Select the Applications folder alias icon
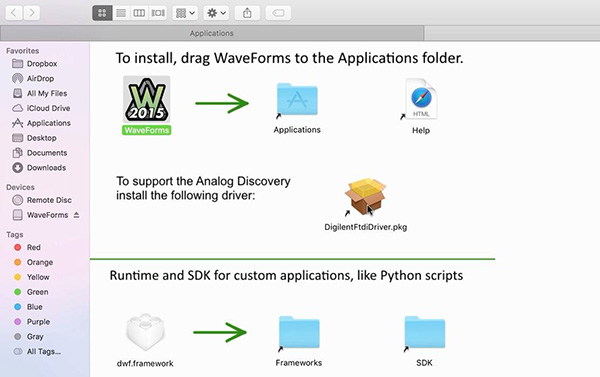This screenshot has height=377, width=600. (297, 100)
